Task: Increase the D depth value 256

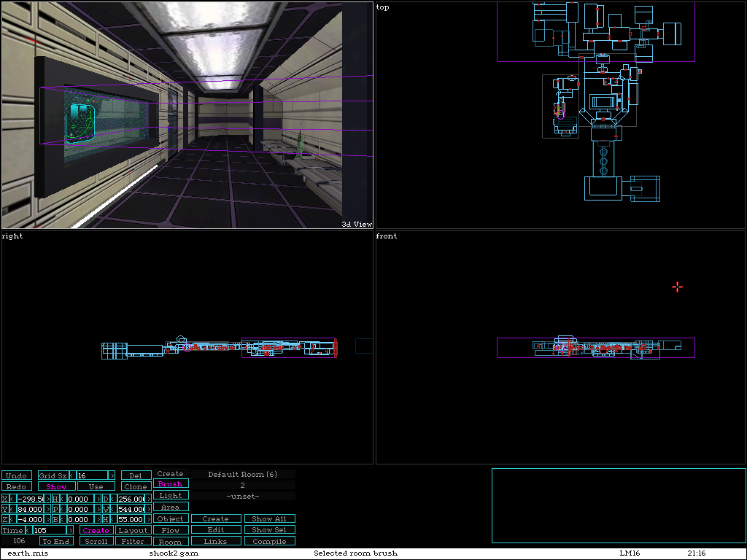Action: (x=148, y=499)
